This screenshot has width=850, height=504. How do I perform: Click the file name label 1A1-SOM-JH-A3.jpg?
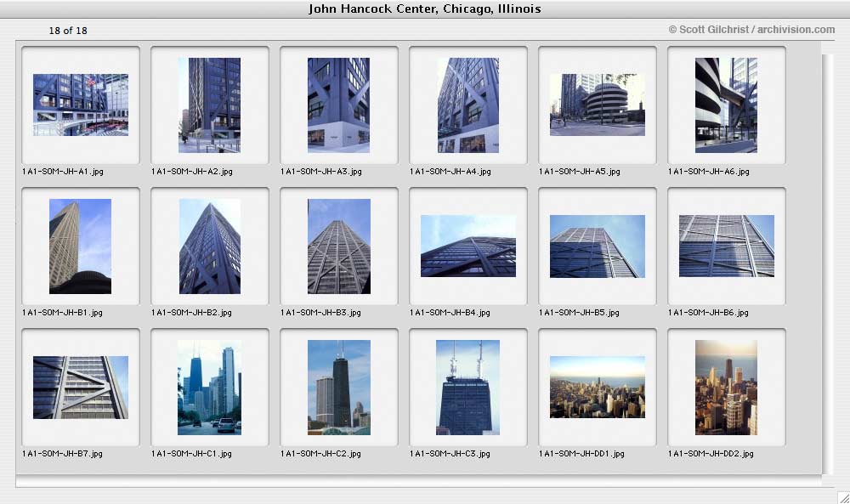click(x=321, y=171)
